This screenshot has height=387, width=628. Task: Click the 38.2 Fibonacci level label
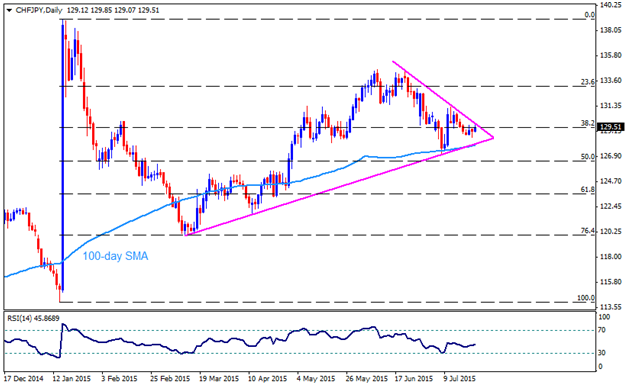pos(588,123)
